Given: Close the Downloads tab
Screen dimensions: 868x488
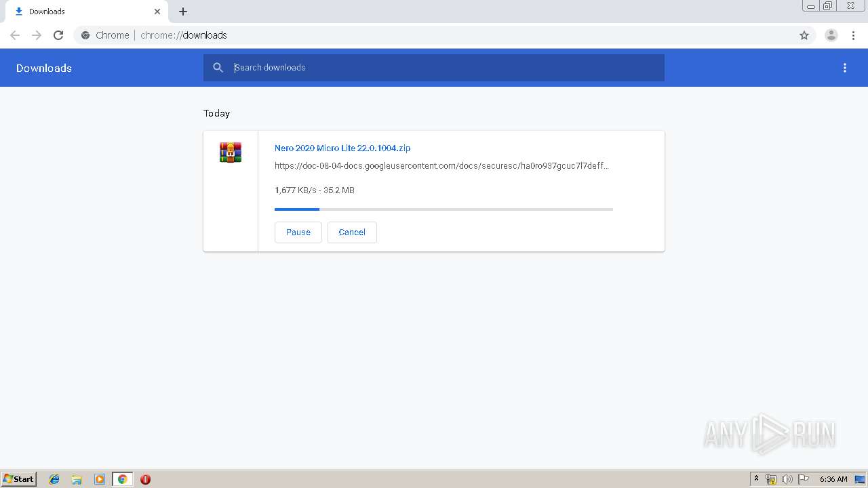Looking at the screenshot, I should pos(157,12).
